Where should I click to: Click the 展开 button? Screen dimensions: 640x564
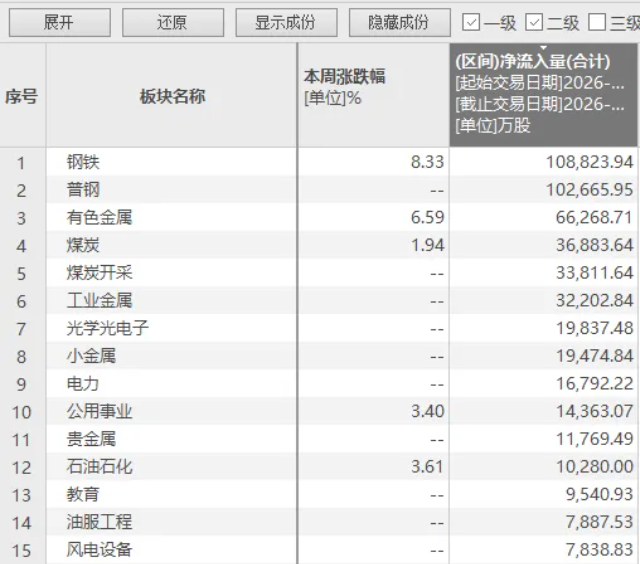pos(59,22)
